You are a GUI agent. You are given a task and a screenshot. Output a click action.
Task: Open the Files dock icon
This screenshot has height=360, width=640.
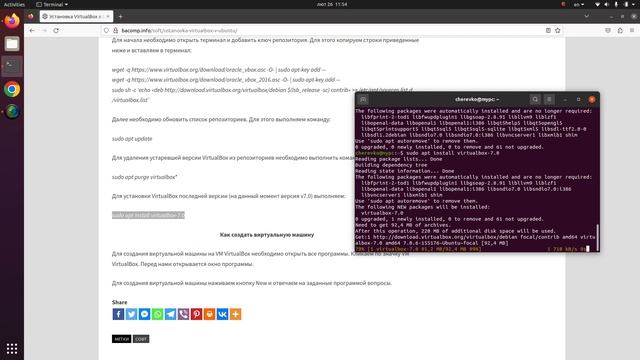coord(12,43)
